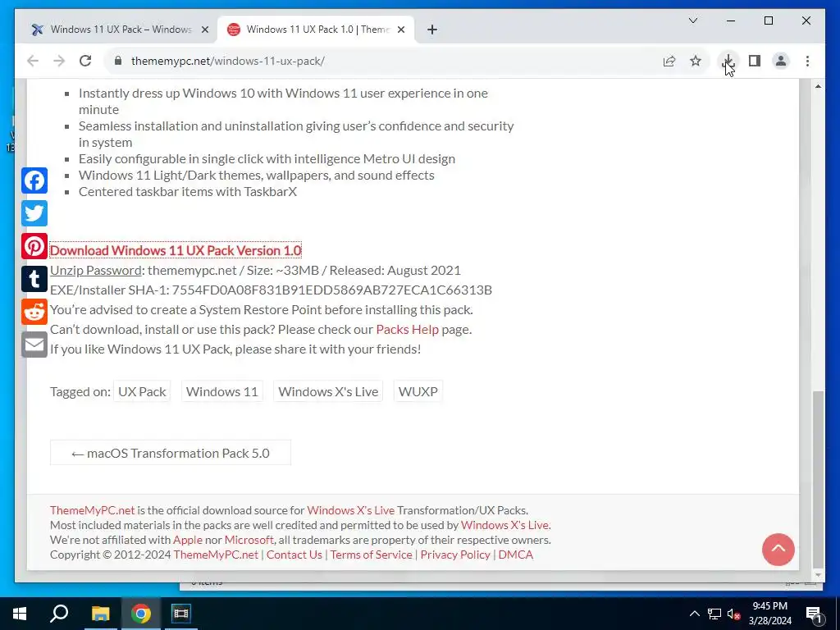Click scrollbar up arrow
This screenshot has height=630, width=840.
click(x=818, y=86)
